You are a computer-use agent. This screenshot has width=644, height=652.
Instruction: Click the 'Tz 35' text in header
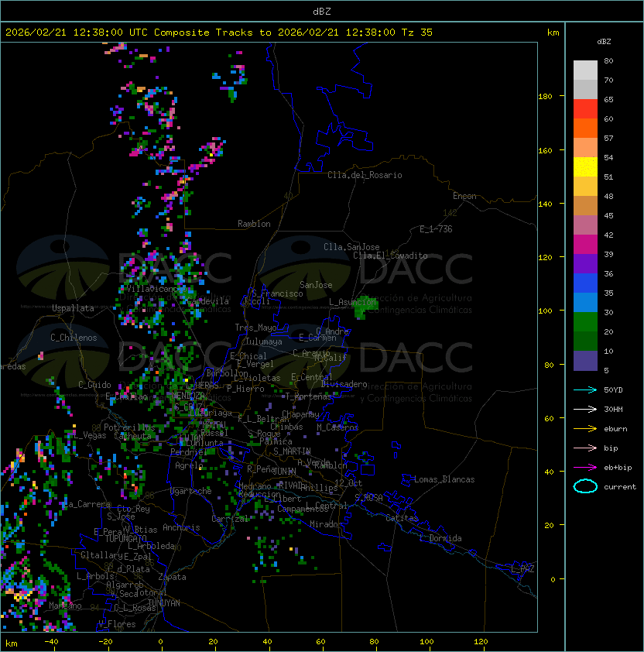click(x=417, y=32)
